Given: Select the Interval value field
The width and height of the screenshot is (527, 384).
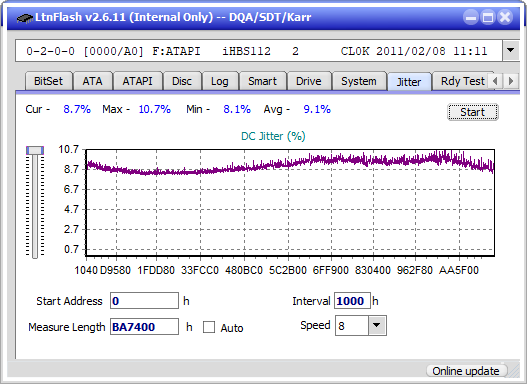Looking at the screenshot, I should [352, 301].
